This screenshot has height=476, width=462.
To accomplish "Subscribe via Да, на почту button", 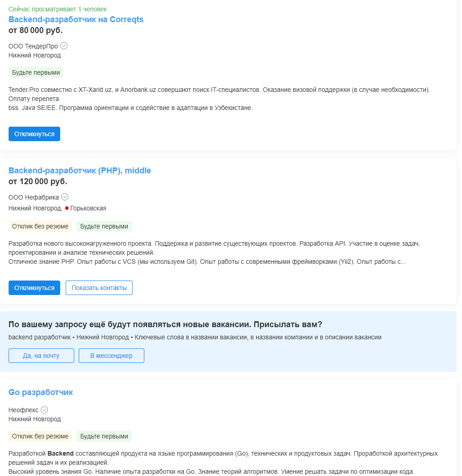I will (41, 356).
